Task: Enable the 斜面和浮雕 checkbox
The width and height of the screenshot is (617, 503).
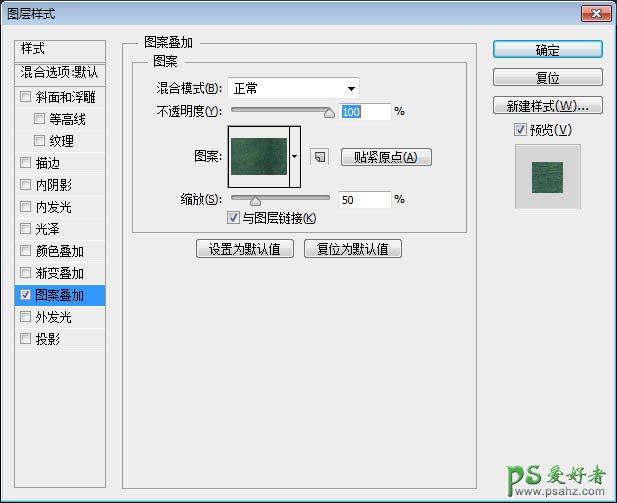Action: point(25,97)
